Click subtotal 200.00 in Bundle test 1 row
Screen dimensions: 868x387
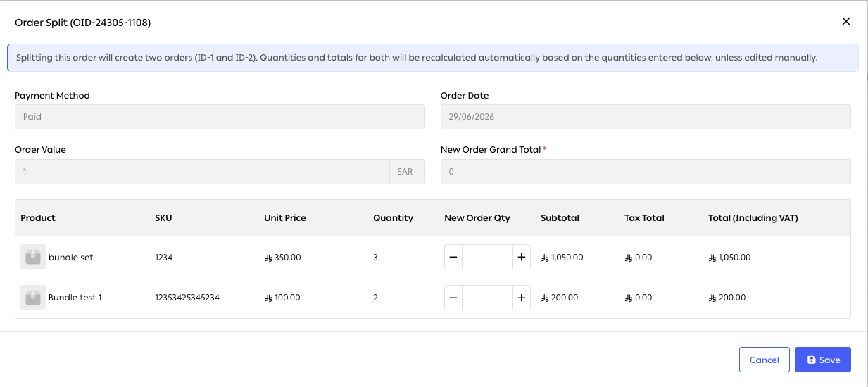pos(560,298)
